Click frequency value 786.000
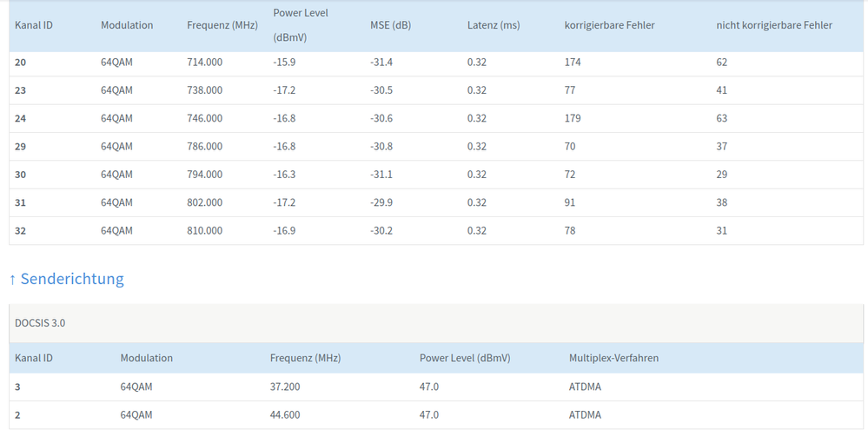This screenshot has width=868, height=443. [x=204, y=147]
